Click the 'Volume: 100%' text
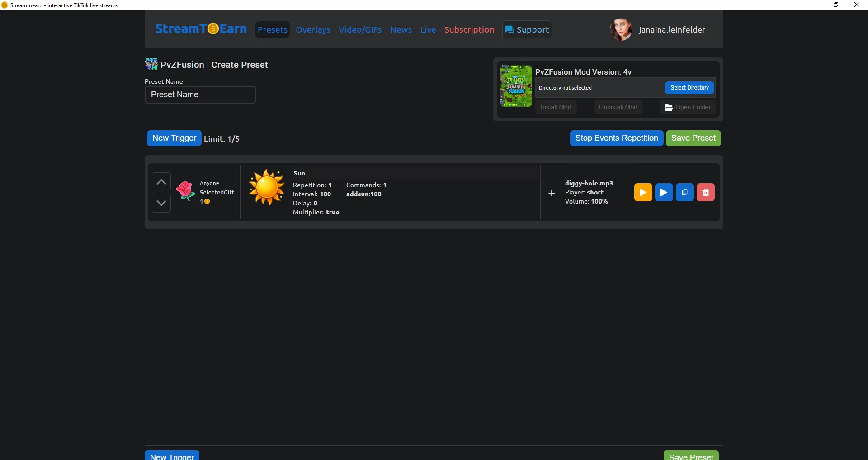This screenshot has height=460, width=868. 586,201
